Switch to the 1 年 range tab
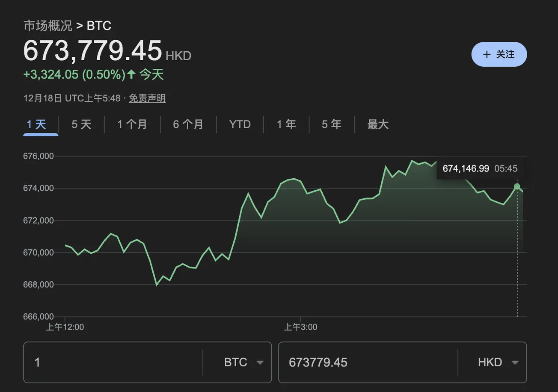 (x=286, y=125)
